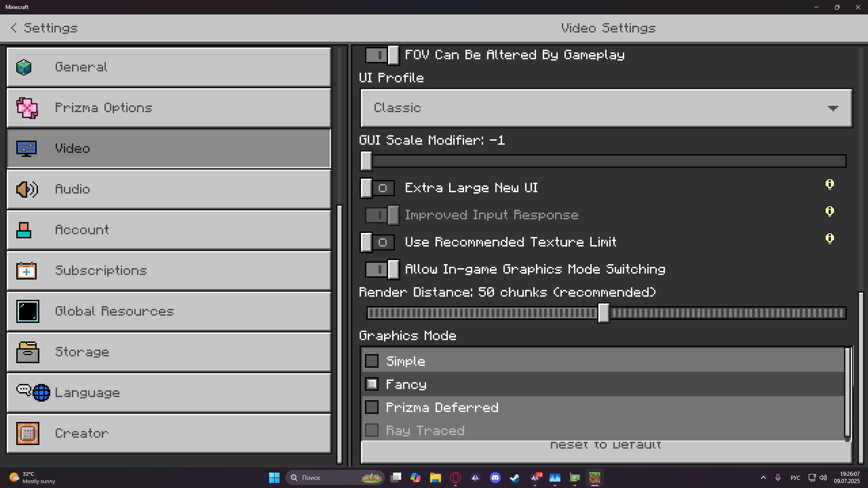Open Discord from the taskbar

pyautogui.click(x=495, y=478)
